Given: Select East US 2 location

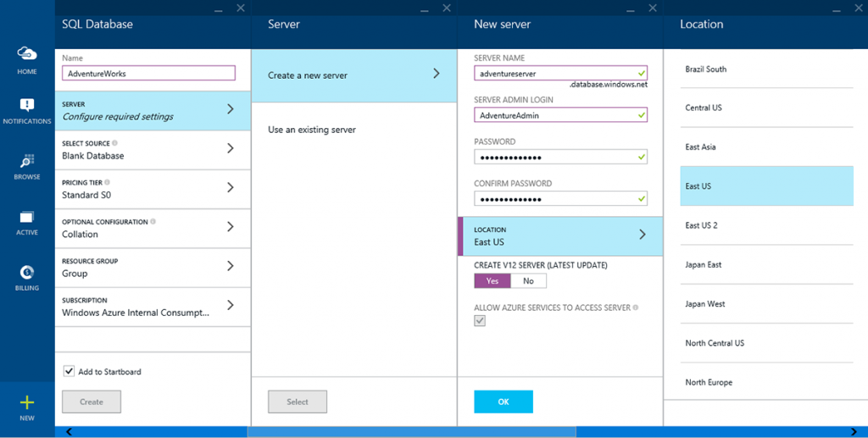Looking at the screenshot, I should 766,225.
